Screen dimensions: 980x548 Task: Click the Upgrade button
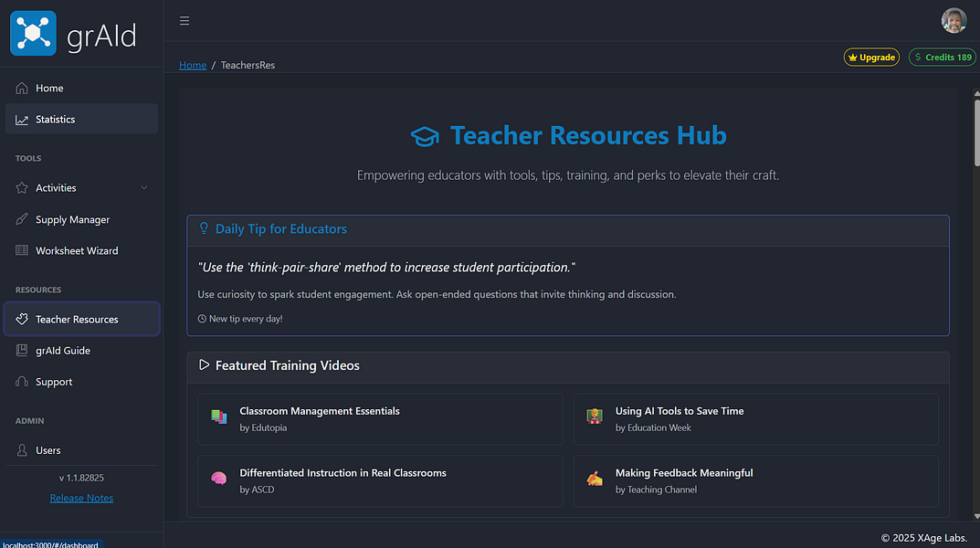[871, 57]
